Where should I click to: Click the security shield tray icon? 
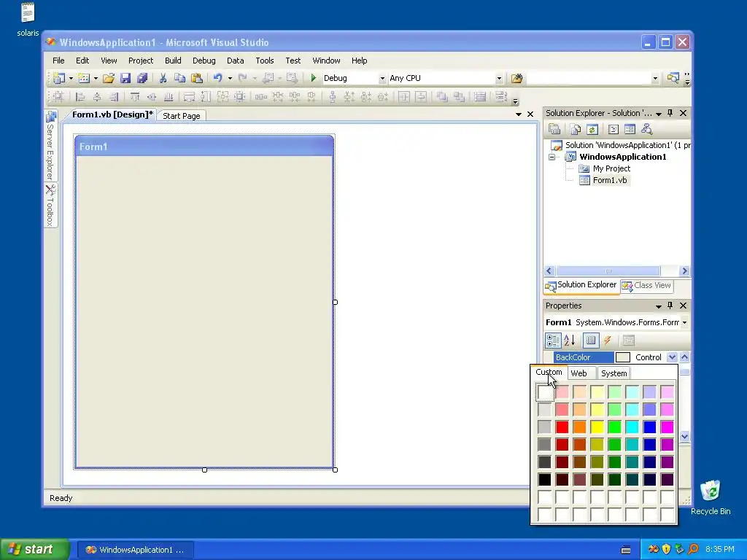[x=666, y=550]
